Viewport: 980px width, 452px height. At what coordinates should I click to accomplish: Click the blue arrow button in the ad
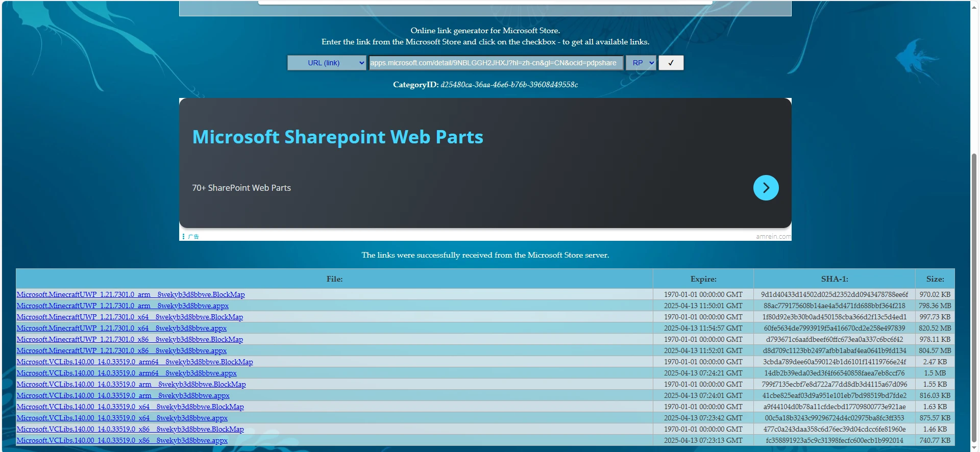coord(766,188)
